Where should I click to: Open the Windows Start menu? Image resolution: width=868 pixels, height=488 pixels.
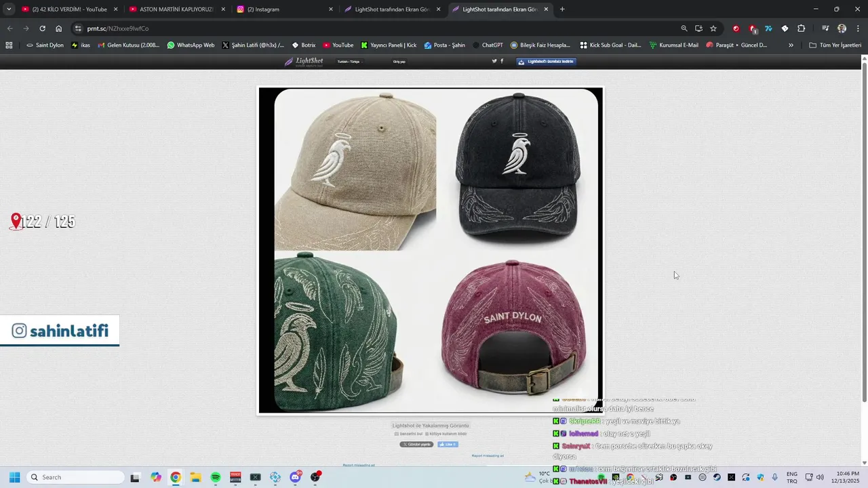coord(14,477)
